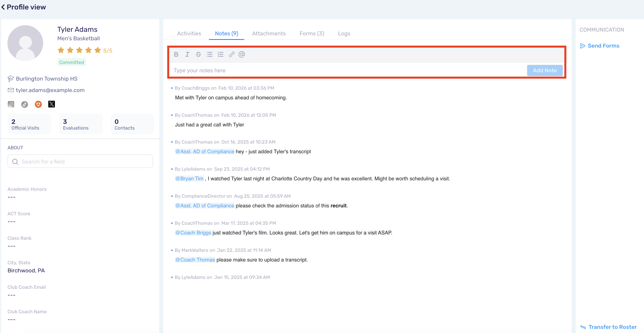Click the @Coach Briggs mention

click(x=193, y=233)
